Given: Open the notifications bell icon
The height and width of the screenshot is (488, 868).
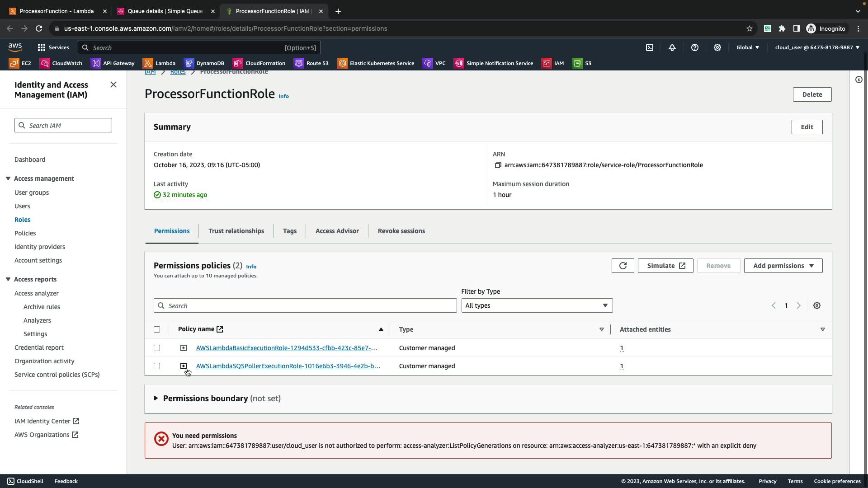Looking at the screenshot, I should tap(672, 47).
